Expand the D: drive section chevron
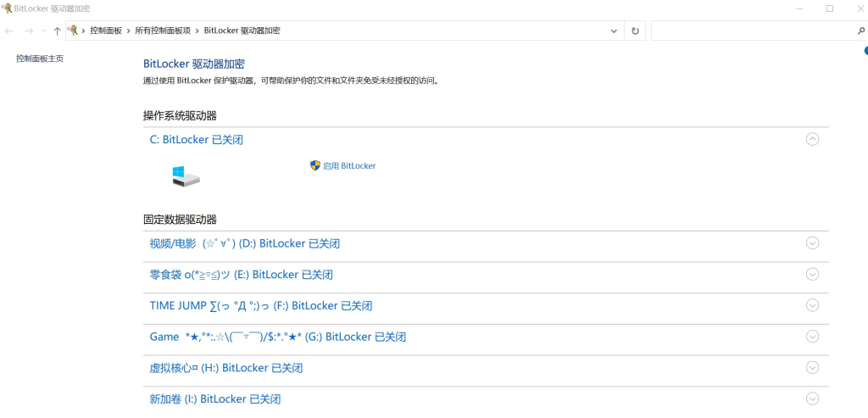This screenshot has height=418, width=868. tap(812, 243)
